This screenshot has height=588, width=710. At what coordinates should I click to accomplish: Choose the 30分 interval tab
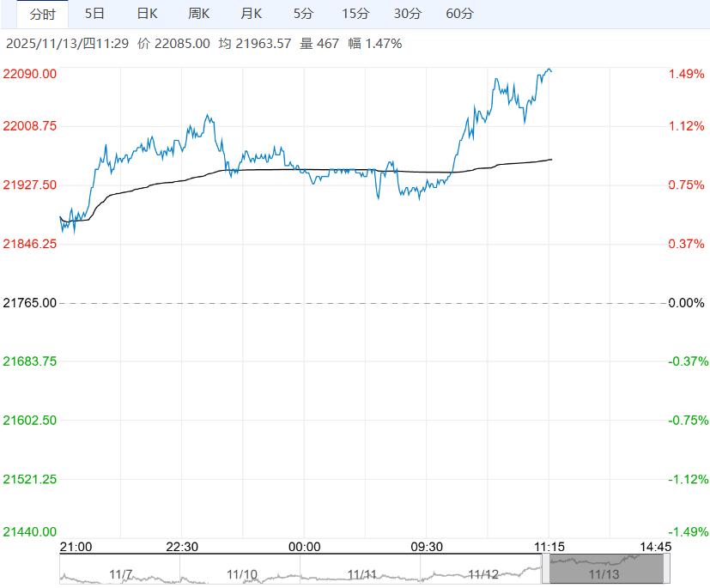coord(408,14)
